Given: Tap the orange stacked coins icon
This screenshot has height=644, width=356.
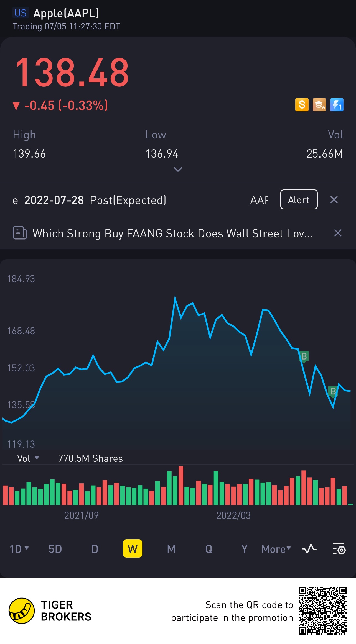Looking at the screenshot, I should pos(319,105).
